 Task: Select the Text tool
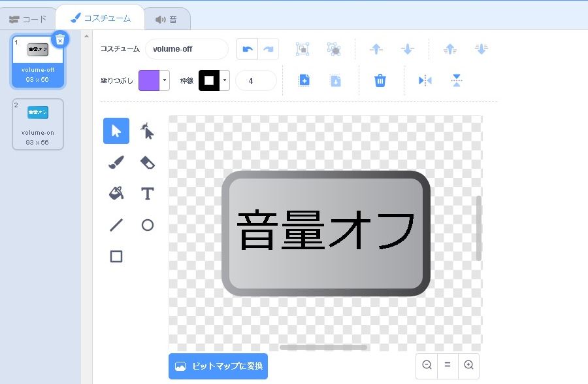pos(148,194)
